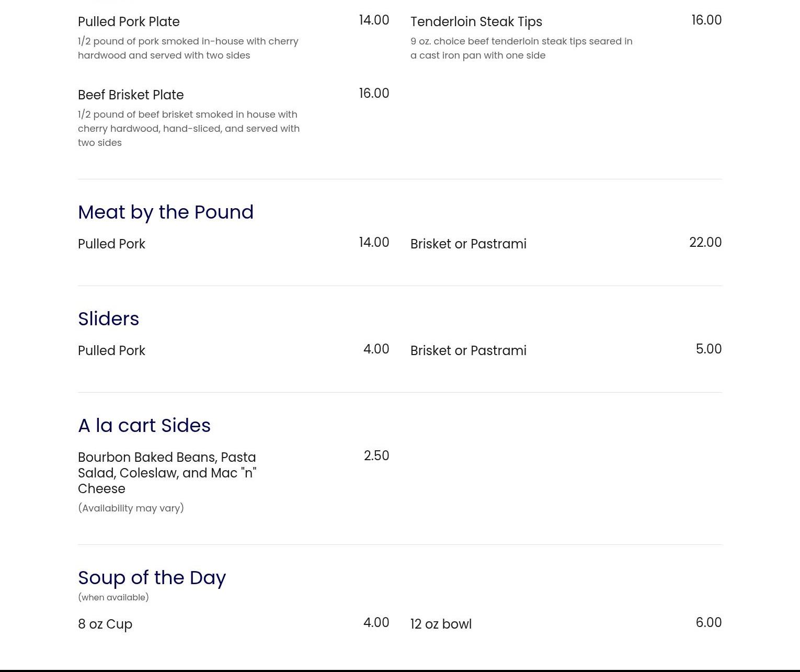Select the A la cart Sides heading
Image resolution: width=800 pixels, height=672 pixels.
(144, 426)
